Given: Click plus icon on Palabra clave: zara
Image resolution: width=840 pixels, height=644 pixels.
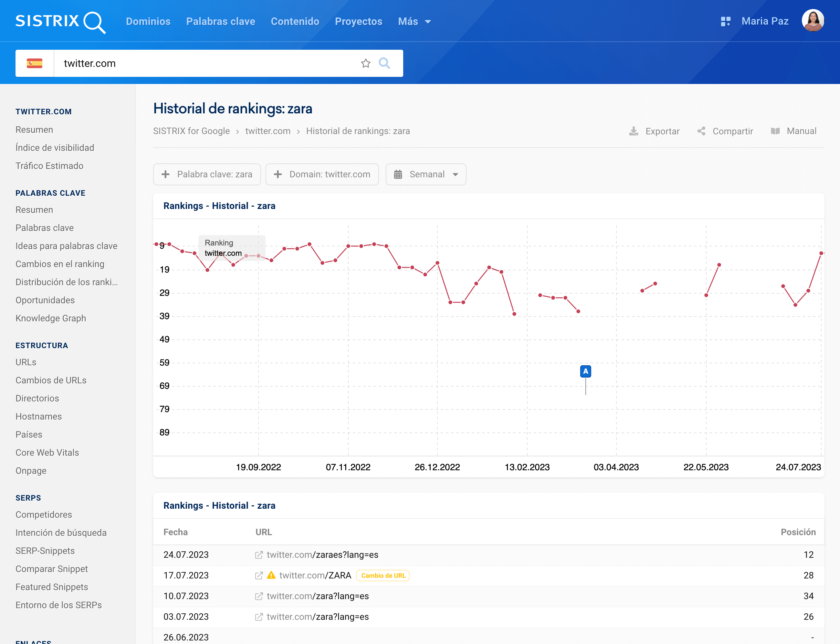Looking at the screenshot, I should pos(166,174).
